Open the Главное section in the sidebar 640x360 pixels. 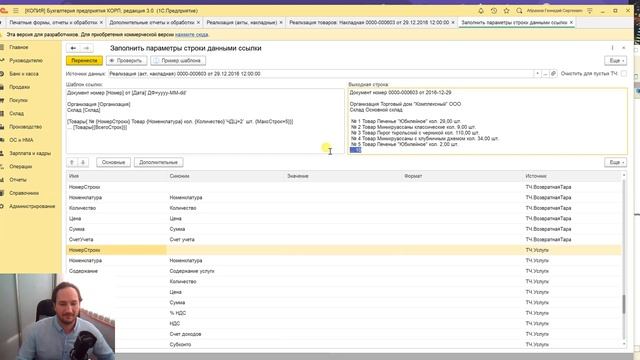(x=19, y=47)
